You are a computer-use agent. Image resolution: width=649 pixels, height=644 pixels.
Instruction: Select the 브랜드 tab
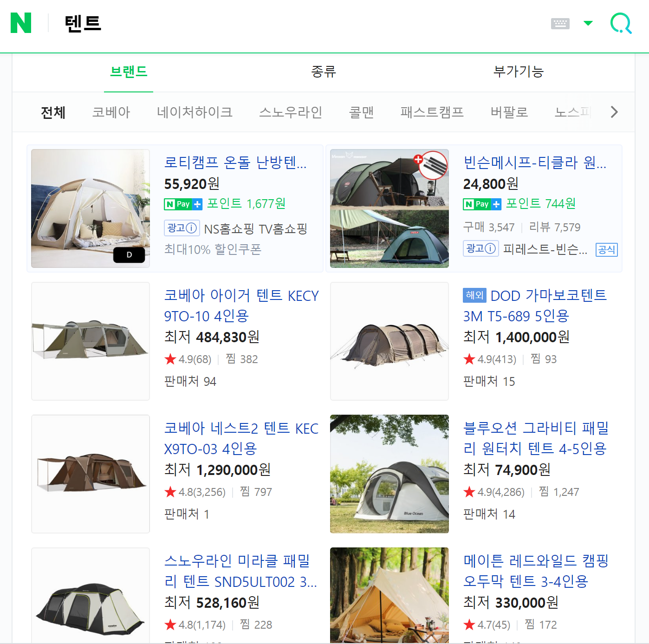[129, 72]
